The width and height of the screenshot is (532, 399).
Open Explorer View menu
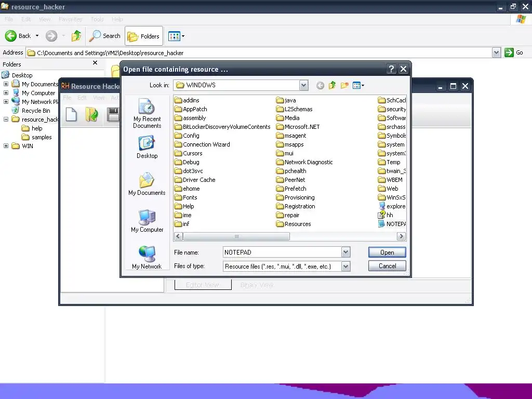pos(45,19)
